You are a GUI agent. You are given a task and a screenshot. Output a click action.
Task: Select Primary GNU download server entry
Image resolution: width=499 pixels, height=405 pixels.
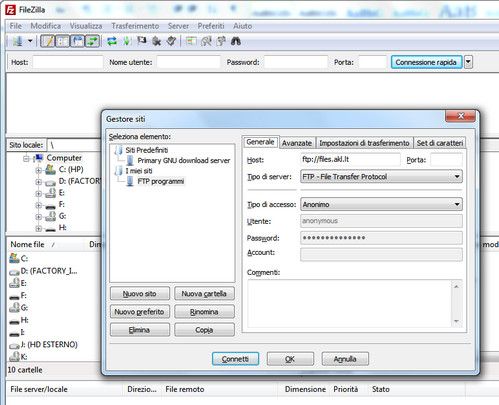[184, 161]
